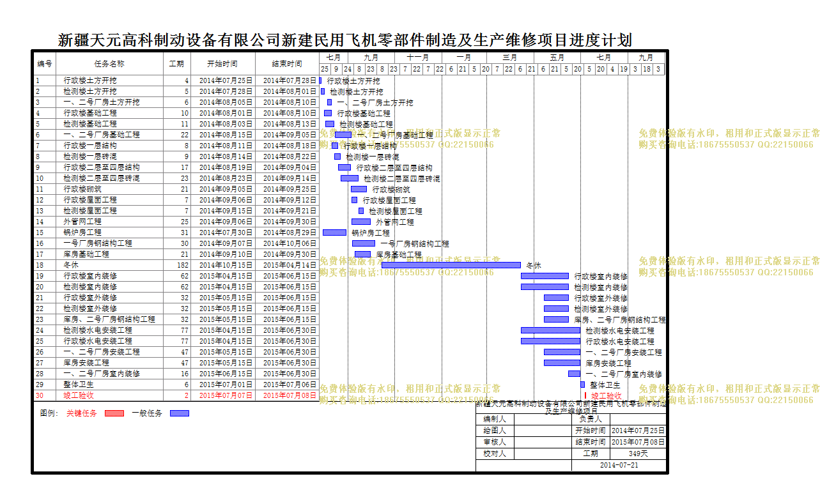Select the Gantt bar for 检测楼水电安装工程
The width and height of the screenshot is (820, 504).
point(550,330)
